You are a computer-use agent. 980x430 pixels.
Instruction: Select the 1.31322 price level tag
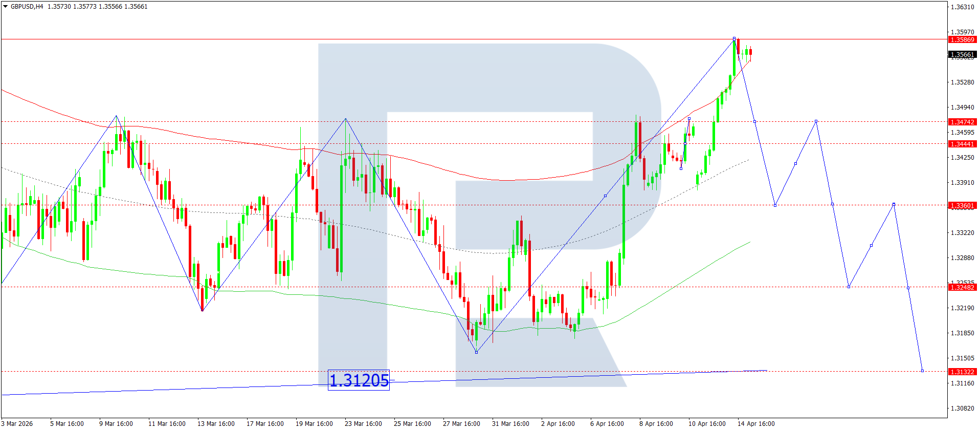962,372
